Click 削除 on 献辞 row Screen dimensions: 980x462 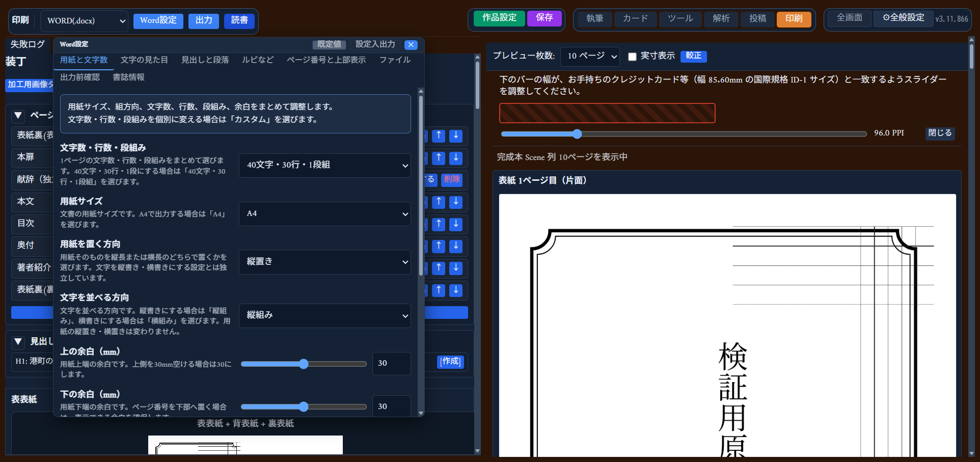tap(452, 180)
